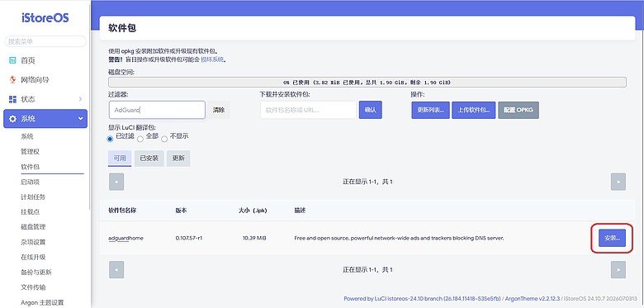Open Argon 主题设置 submenu item
The height and width of the screenshot is (308, 644).
click(42, 303)
